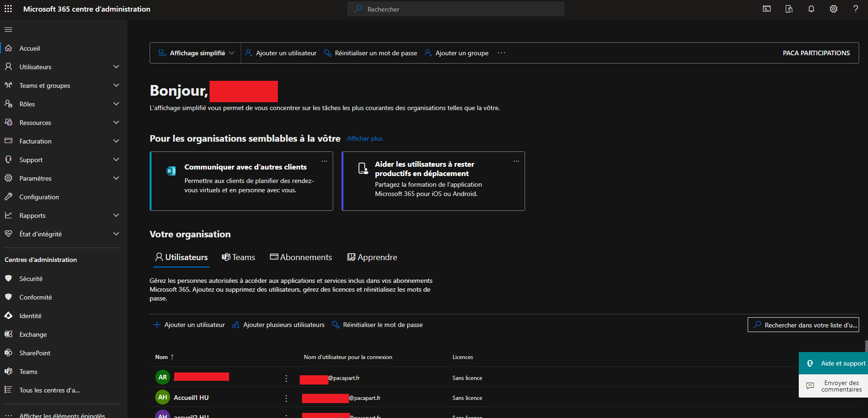Click the notifications bell icon
Viewport: 868px width, 418px height.
click(811, 9)
